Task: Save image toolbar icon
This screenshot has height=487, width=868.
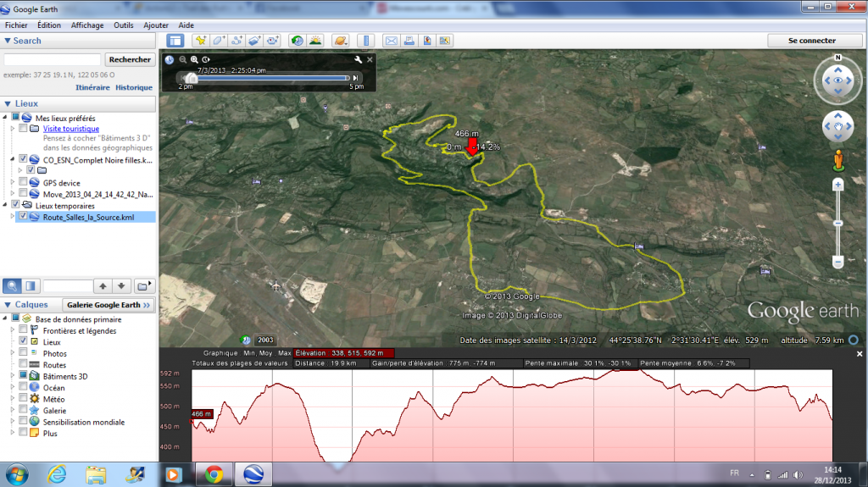Action: point(427,41)
